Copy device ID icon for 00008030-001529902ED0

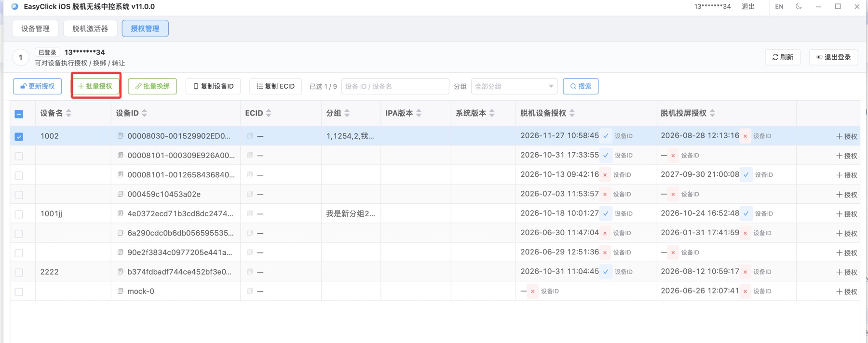pyautogui.click(x=121, y=136)
